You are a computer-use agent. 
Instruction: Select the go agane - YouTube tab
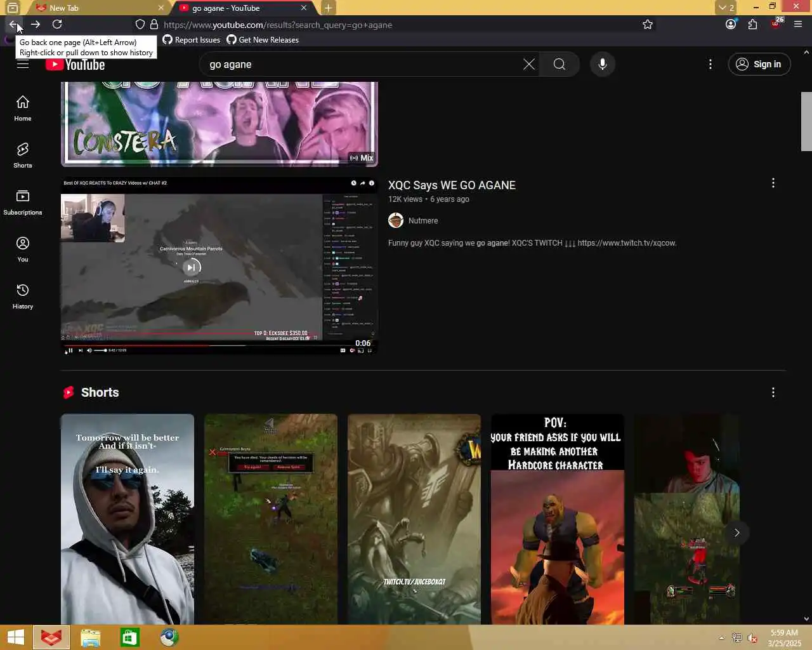click(x=243, y=8)
